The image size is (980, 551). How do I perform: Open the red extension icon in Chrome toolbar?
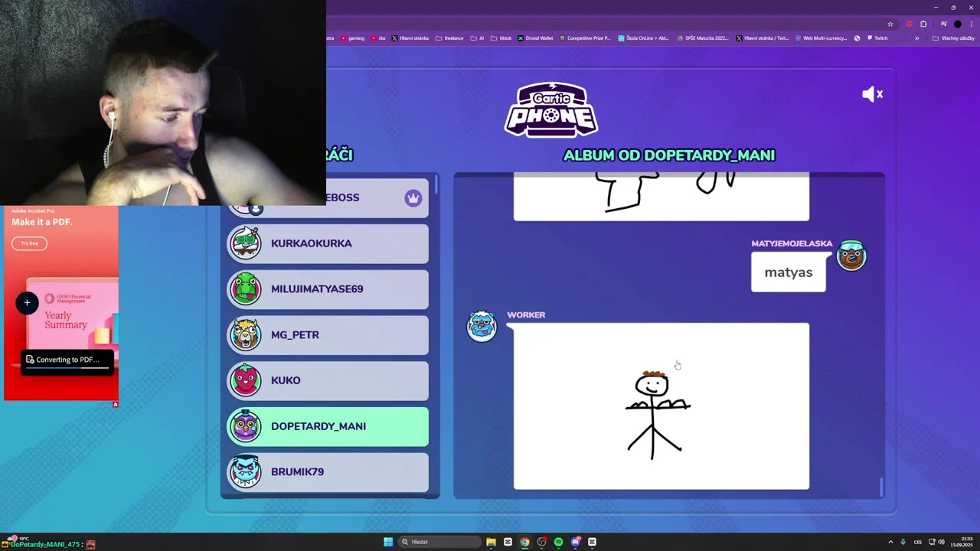[910, 24]
